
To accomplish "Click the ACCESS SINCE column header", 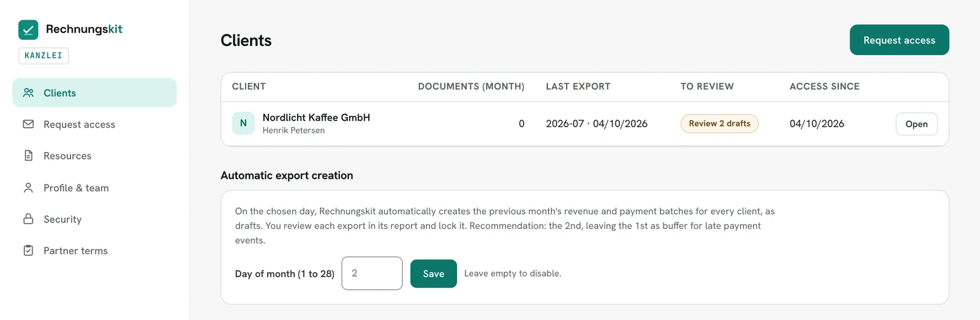I will 824,86.
